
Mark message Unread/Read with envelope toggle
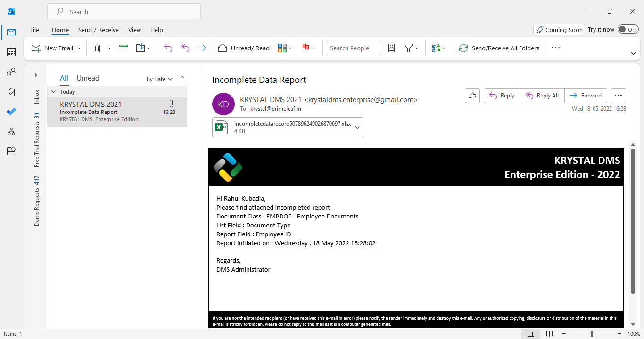coord(243,48)
